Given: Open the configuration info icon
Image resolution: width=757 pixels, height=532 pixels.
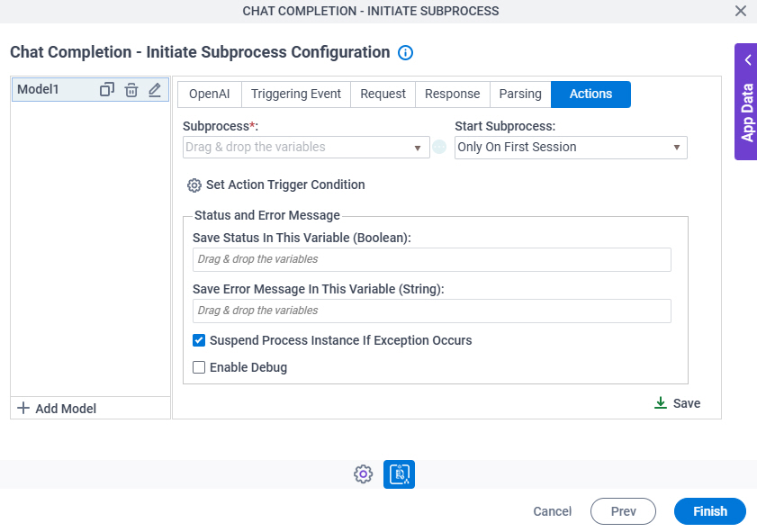Looking at the screenshot, I should (x=406, y=52).
